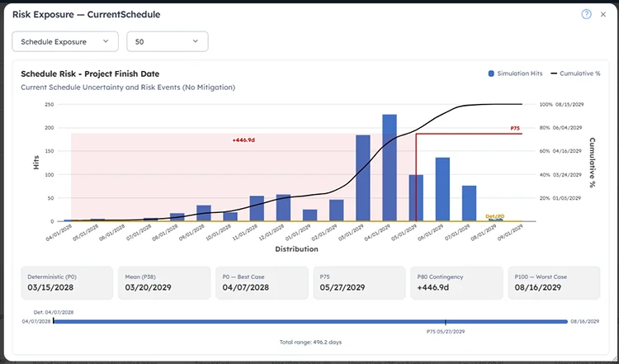Click the No Mitigation chart subtitle
The width and height of the screenshot is (619, 364).
click(128, 87)
